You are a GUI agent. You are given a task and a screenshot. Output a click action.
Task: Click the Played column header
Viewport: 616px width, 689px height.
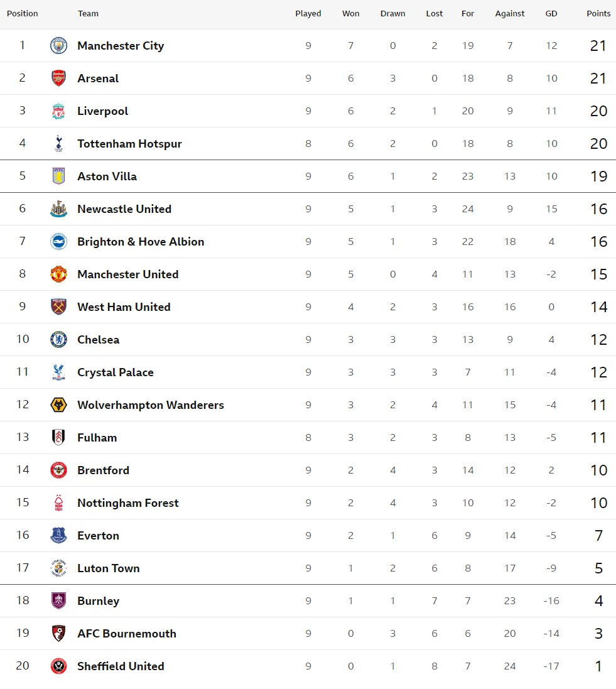pyautogui.click(x=308, y=14)
